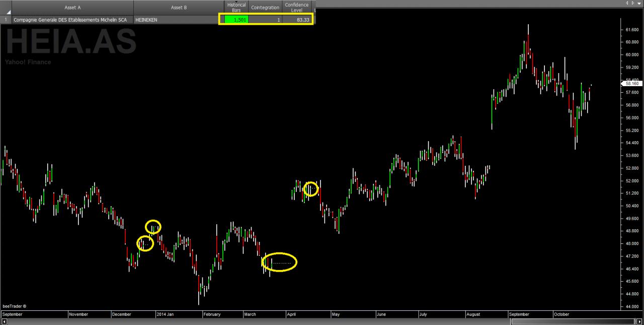Click the 2014 Jan label on time axis
Viewport: 644px width, 325px height.
[166, 314]
